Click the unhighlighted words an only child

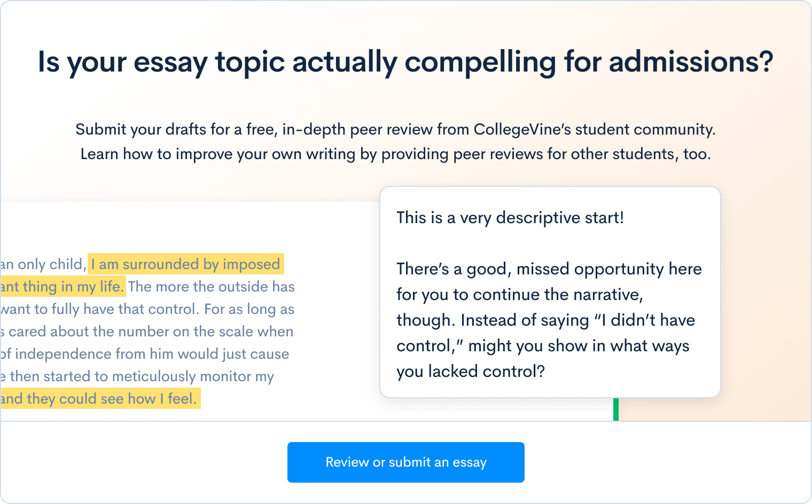point(43,264)
